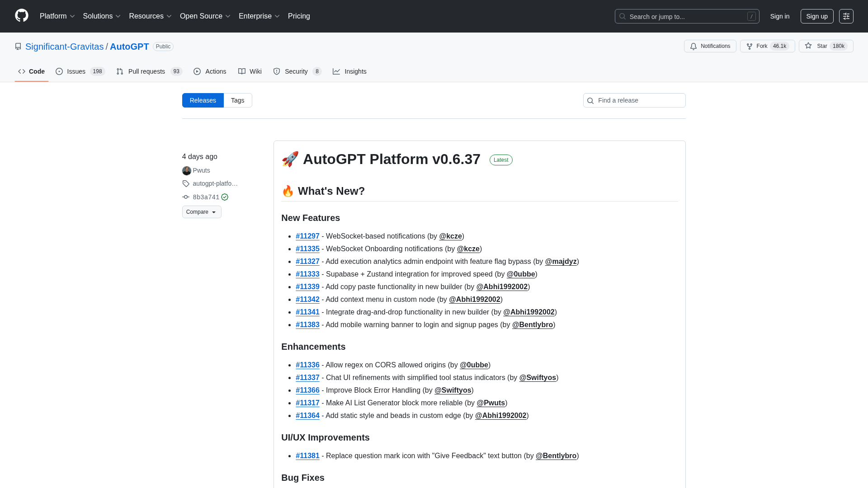Image resolution: width=868 pixels, height=488 pixels.
Task: Expand the Compare dropdown
Action: [x=202, y=212]
